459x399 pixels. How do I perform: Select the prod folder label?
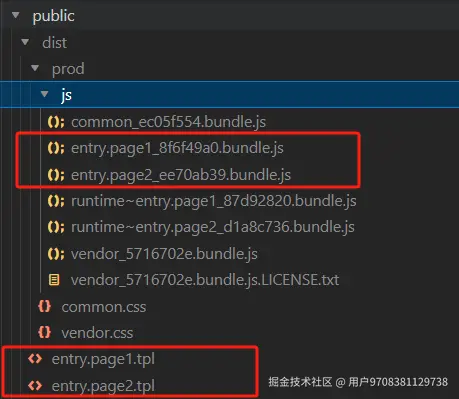68,69
